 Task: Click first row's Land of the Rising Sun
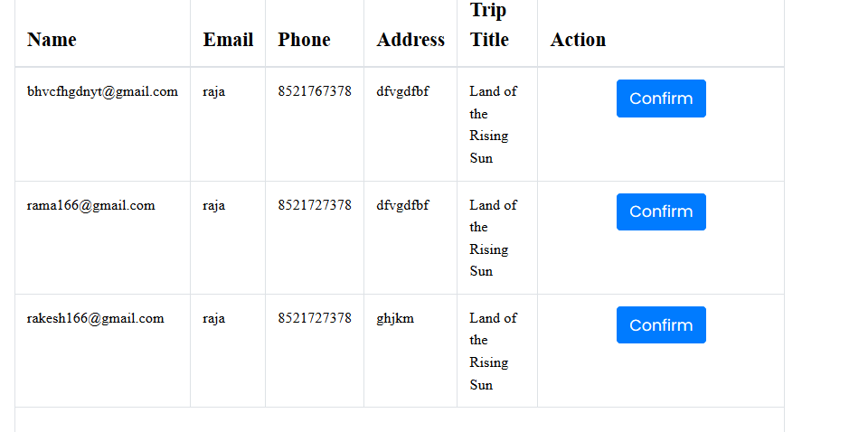(493, 124)
